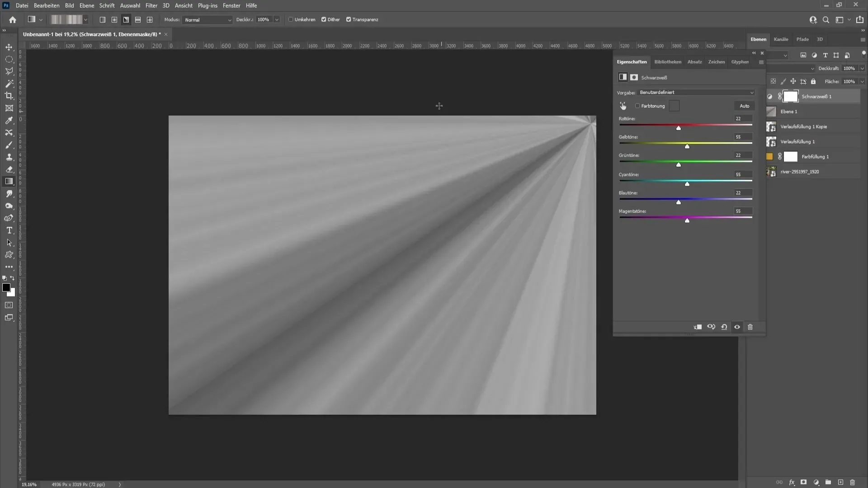The height and width of the screenshot is (488, 868).
Task: Select the Clone Stamp tool
Action: [x=9, y=157]
